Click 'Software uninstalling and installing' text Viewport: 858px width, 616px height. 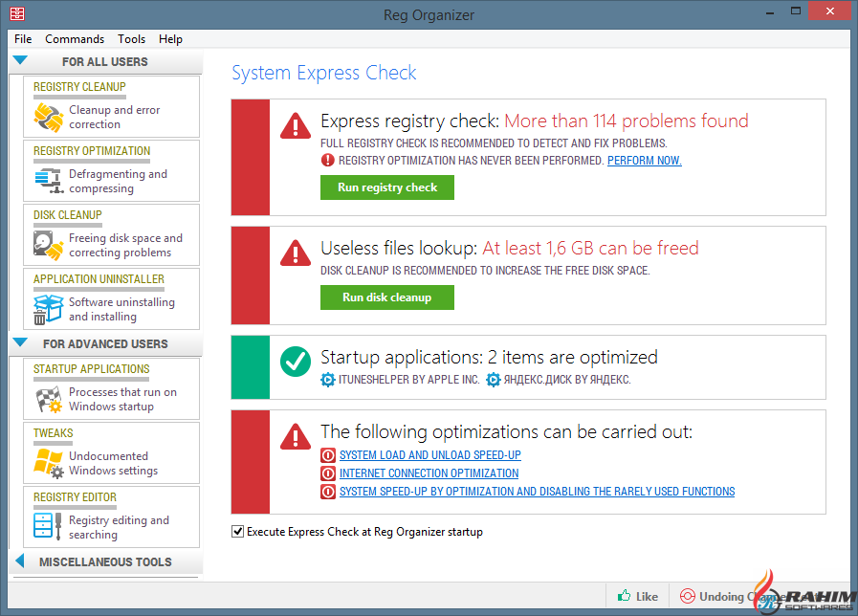pos(121,309)
